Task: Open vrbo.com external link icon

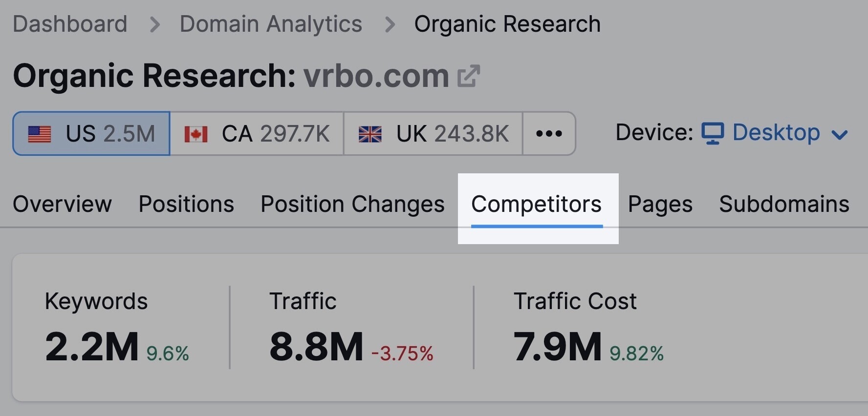Action: pos(469,76)
